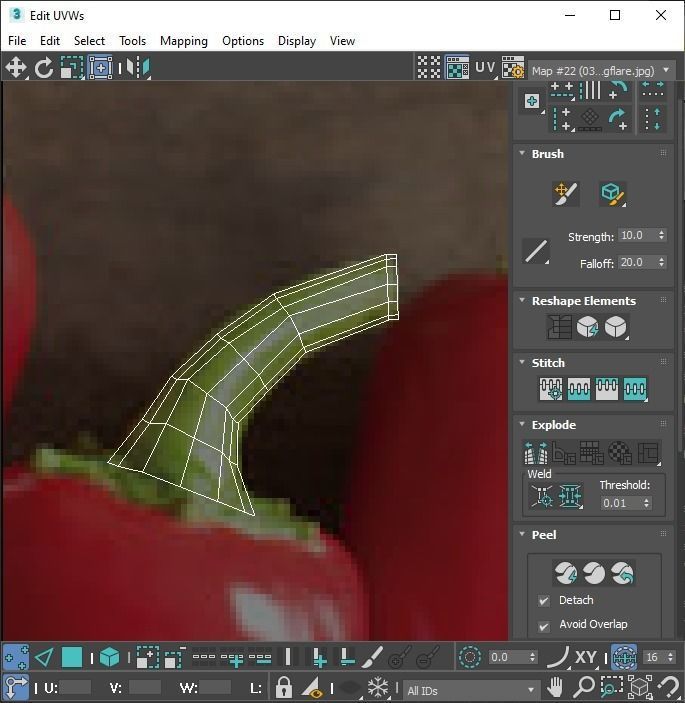
Task: Open the All IDs material dropdown
Action: 470,690
